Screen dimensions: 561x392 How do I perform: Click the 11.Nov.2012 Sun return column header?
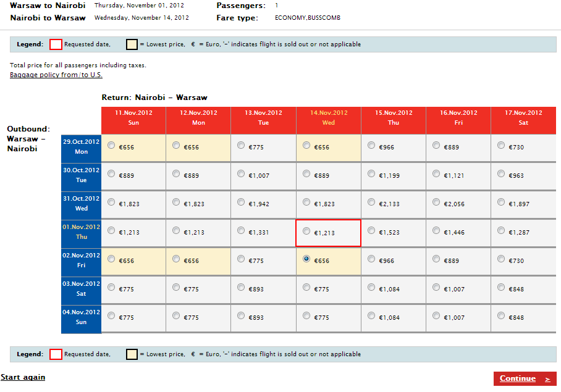[133, 120]
